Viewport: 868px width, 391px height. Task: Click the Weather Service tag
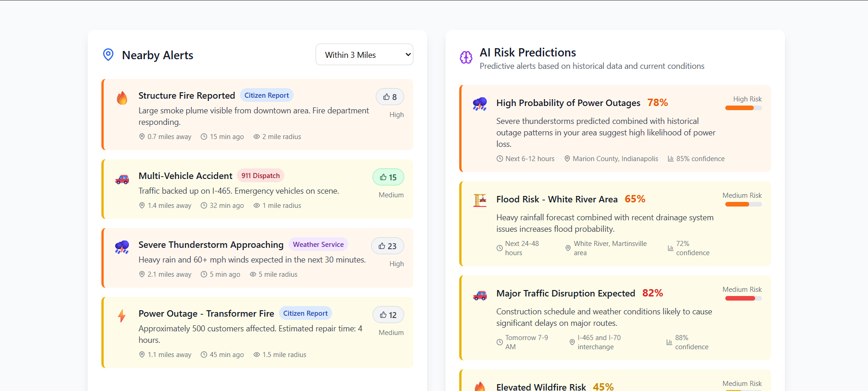318,245
